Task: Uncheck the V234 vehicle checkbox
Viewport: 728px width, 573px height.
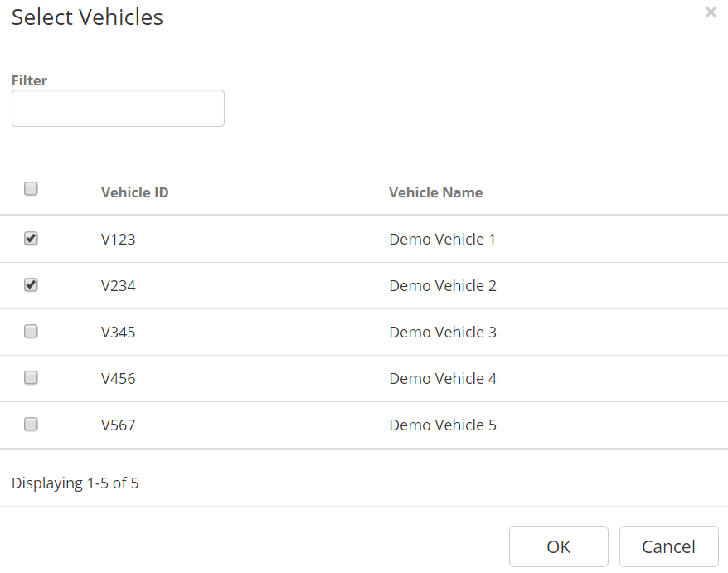Action: tap(31, 285)
